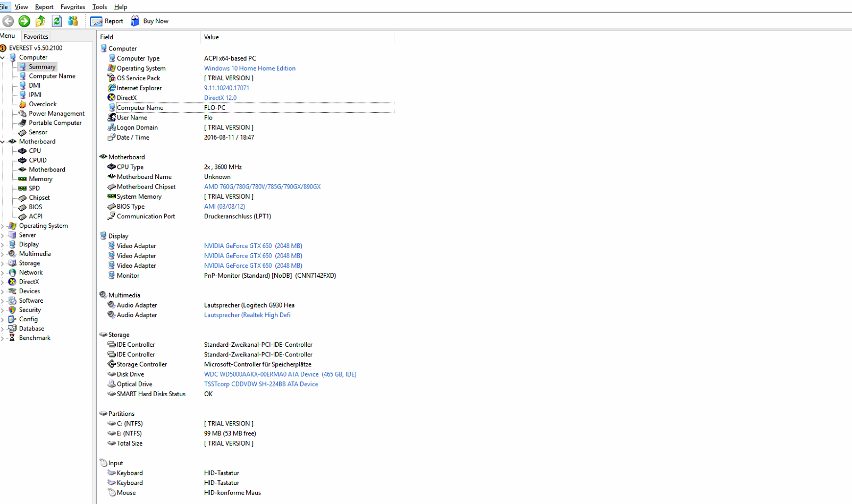
Task: Expand the Display tree node
Action: tap(3, 245)
